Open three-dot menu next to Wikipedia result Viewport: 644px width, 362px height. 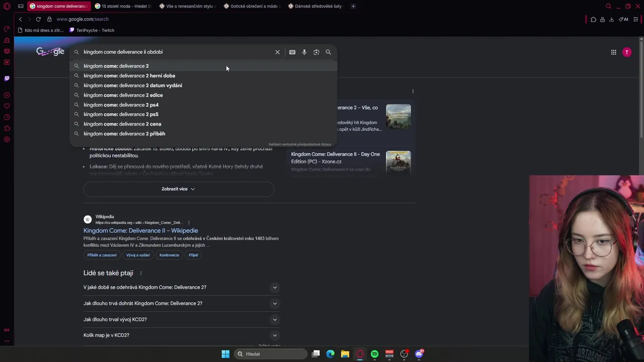tap(189, 223)
